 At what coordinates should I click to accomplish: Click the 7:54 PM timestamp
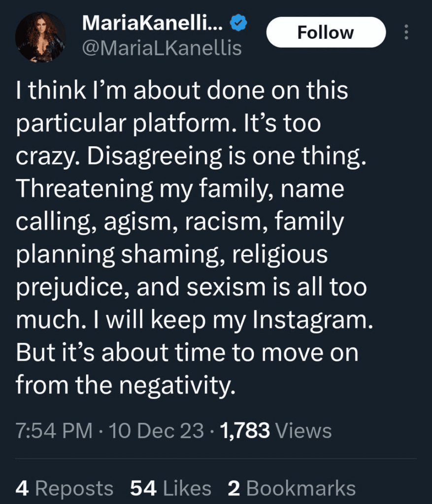click(x=54, y=431)
